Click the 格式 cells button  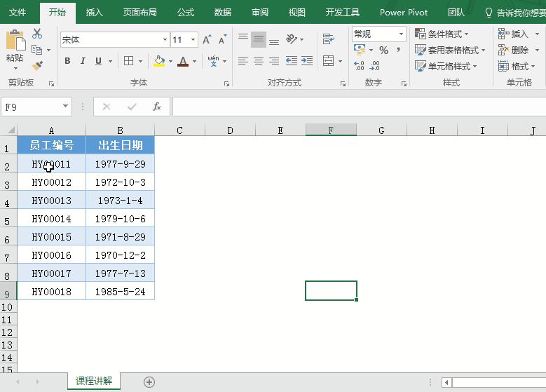[517, 66]
